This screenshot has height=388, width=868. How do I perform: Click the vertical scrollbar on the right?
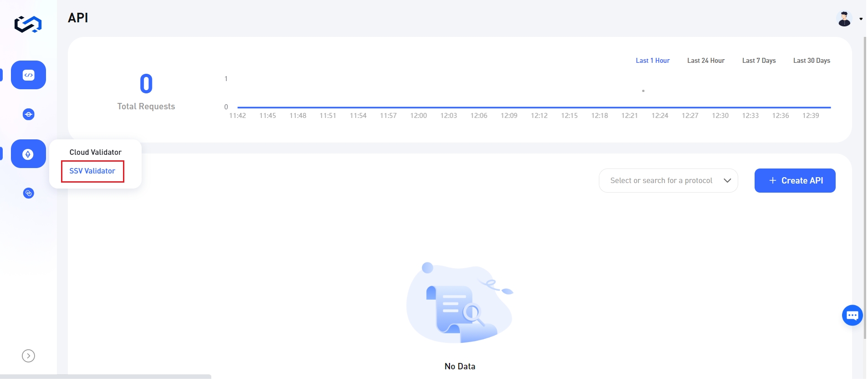tap(865, 182)
